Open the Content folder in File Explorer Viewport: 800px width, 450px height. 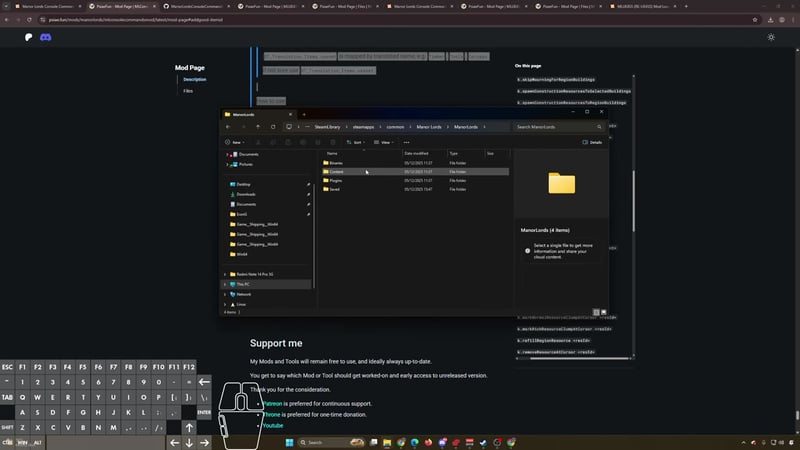pos(415,172)
